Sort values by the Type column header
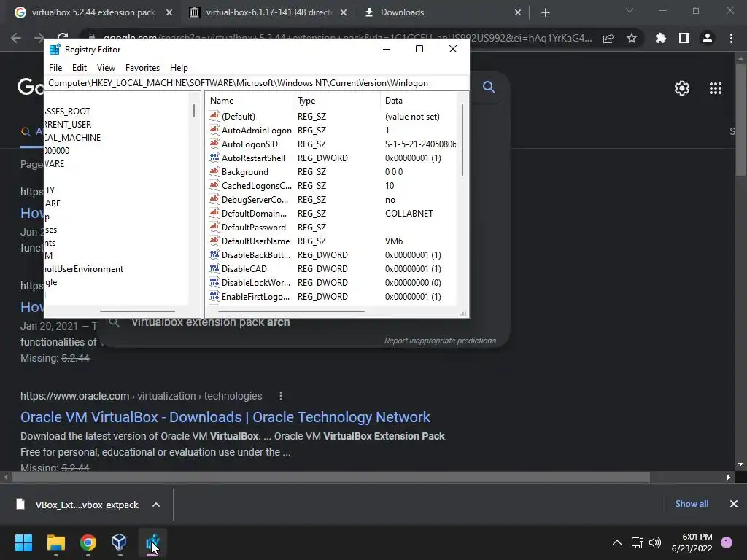Image resolution: width=747 pixels, height=560 pixels. click(x=336, y=101)
